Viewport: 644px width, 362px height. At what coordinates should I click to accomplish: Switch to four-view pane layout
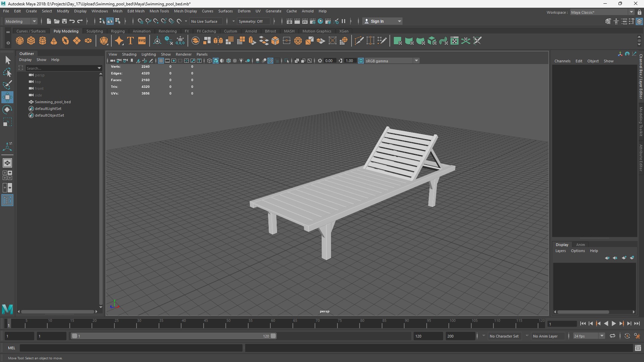point(7,175)
